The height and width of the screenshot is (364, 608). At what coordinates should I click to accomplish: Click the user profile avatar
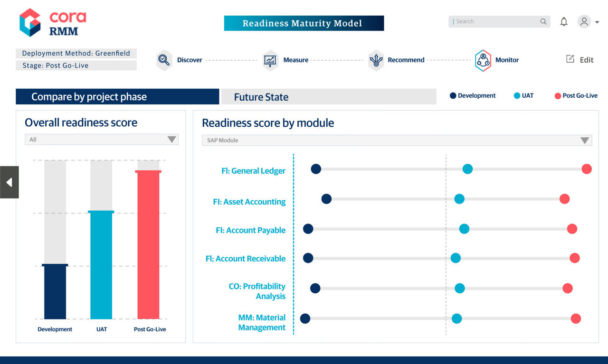point(584,22)
